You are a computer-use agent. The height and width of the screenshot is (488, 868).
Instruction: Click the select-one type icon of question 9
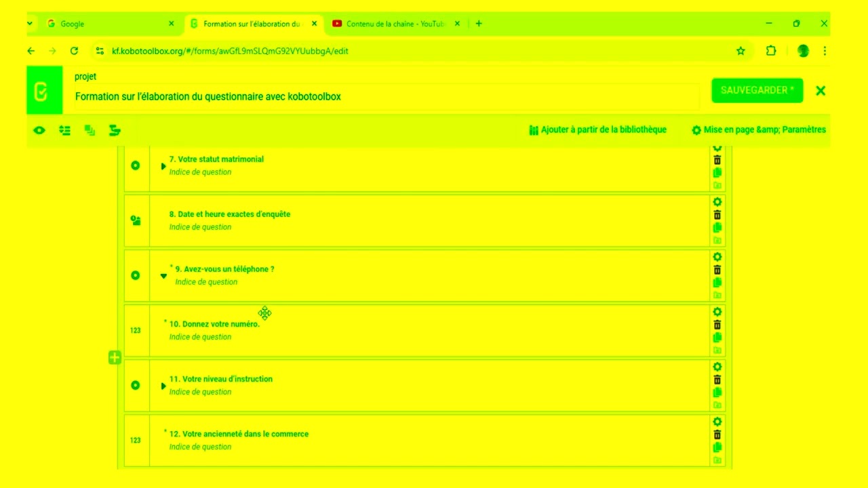pos(136,275)
